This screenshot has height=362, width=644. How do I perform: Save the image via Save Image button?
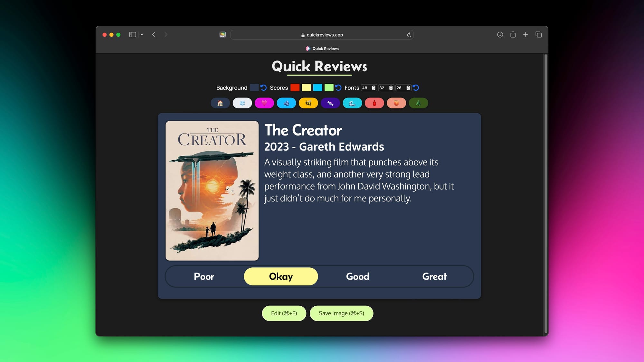coord(341,313)
